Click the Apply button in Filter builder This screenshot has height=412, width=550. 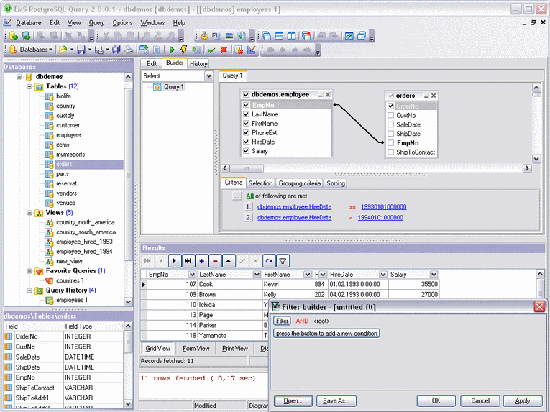[x=522, y=401]
